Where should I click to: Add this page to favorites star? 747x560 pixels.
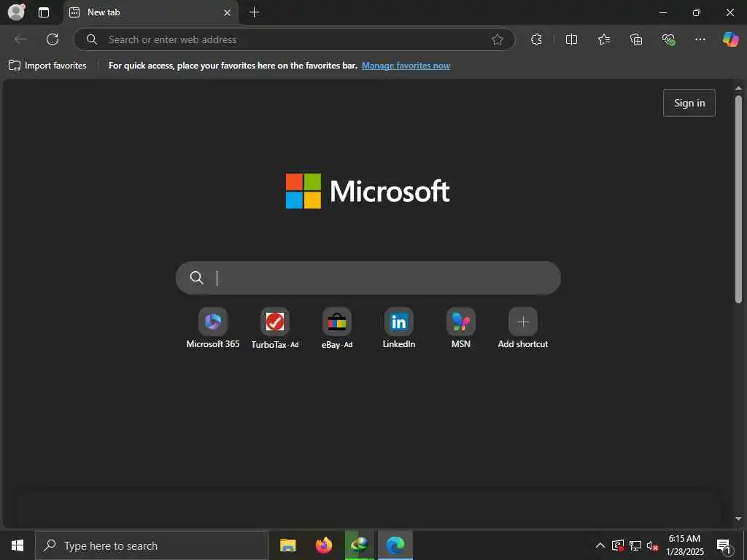[498, 39]
